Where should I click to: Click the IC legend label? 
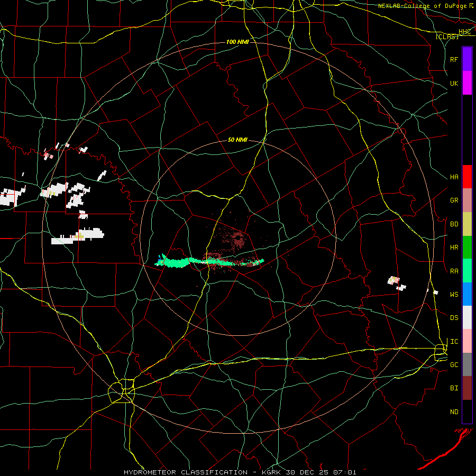[x=454, y=341]
